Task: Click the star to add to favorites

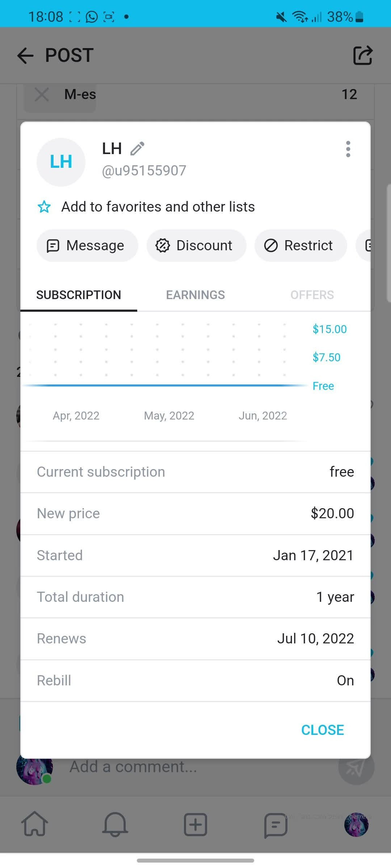Action: pos(45,207)
